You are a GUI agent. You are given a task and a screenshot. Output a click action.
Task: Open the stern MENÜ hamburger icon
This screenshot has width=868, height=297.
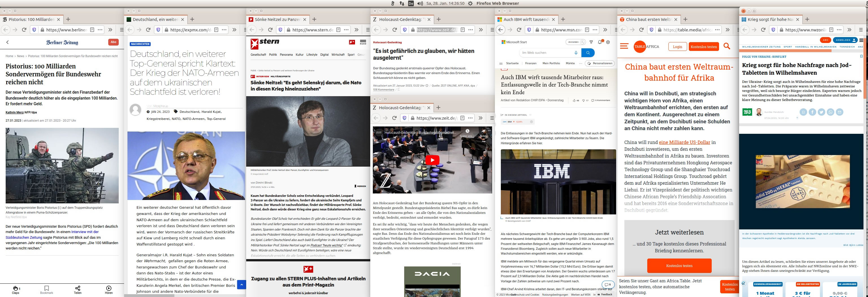[363, 42]
